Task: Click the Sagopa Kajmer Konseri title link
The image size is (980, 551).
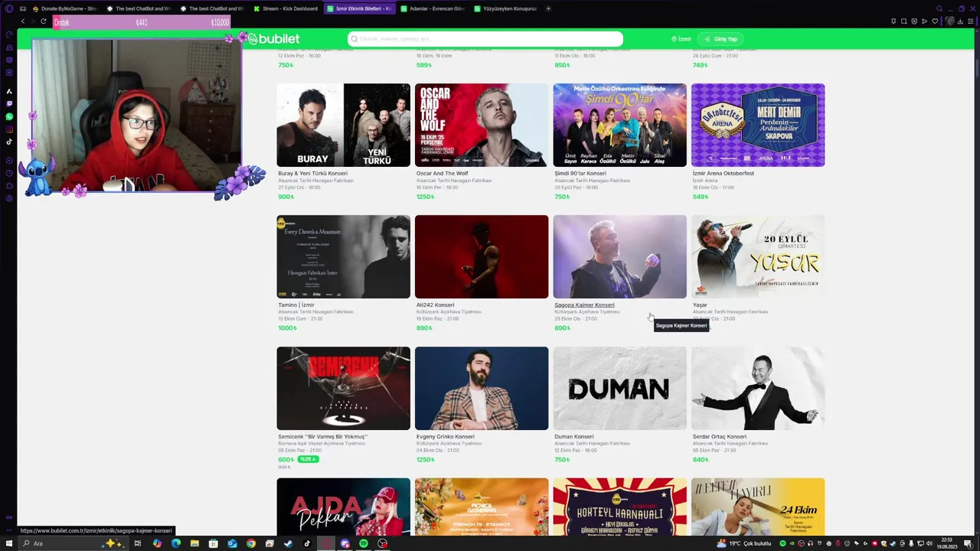Action: pos(584,305)
